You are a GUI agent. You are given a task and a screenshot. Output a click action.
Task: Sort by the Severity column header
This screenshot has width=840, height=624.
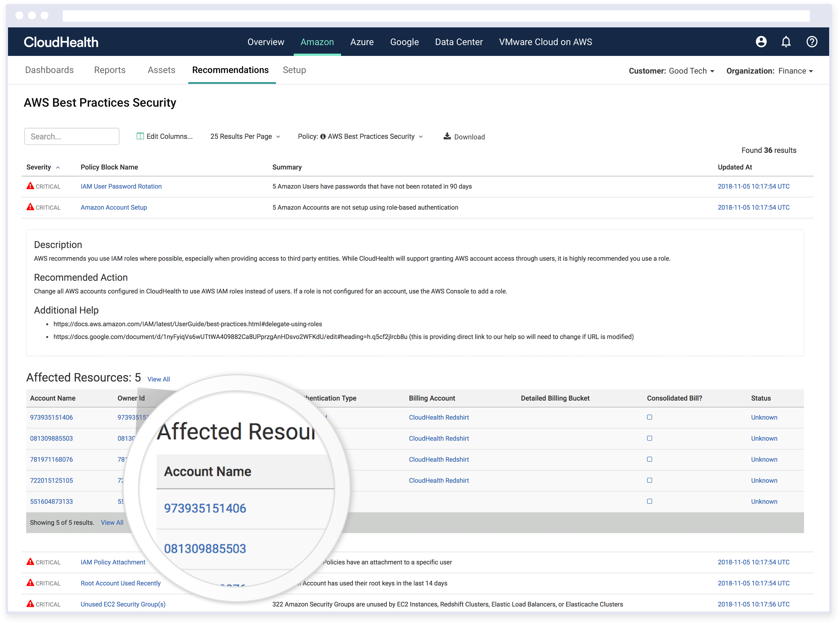(x=43, y=167)
